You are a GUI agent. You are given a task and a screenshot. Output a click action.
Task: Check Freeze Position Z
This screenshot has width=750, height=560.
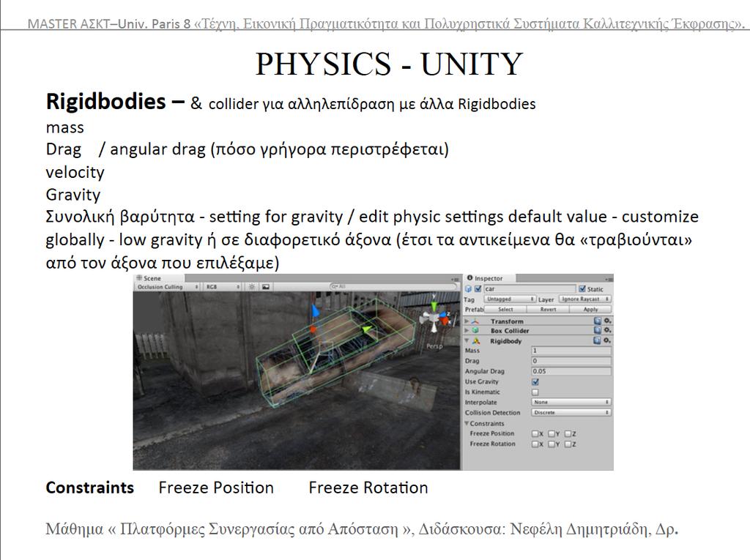point(568,434)
